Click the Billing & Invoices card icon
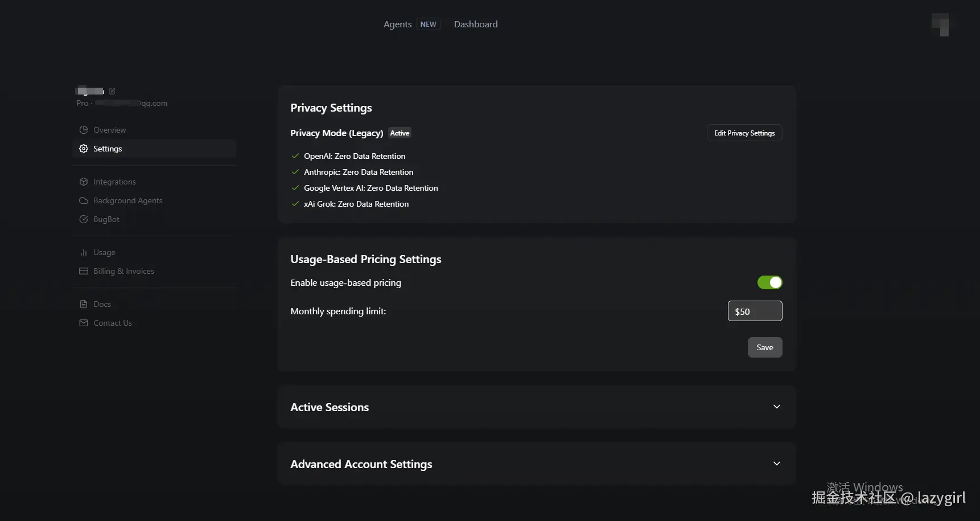Image resolution: width=980 pixels, height=521 pixels. pos(84,271)
